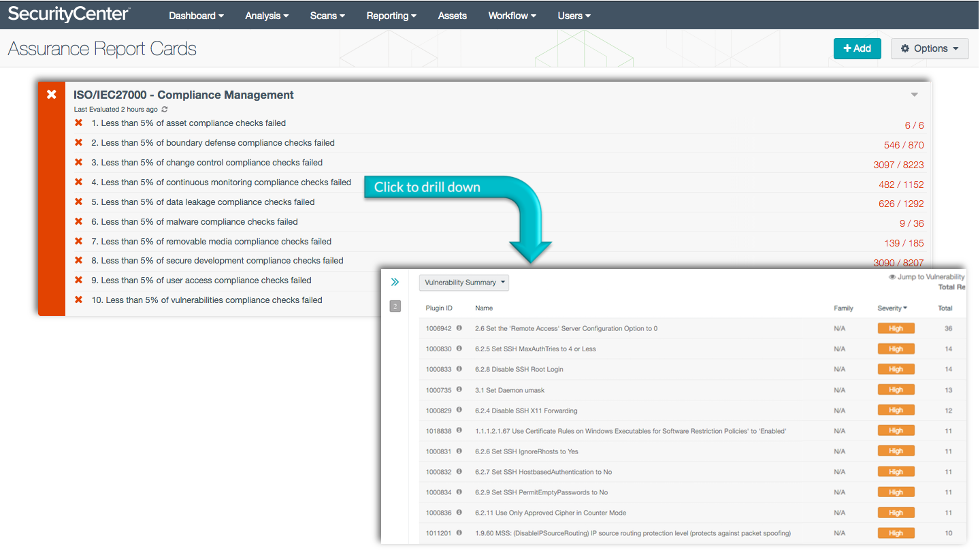Click the info icon for plugin 1000831

pos(459,451)
